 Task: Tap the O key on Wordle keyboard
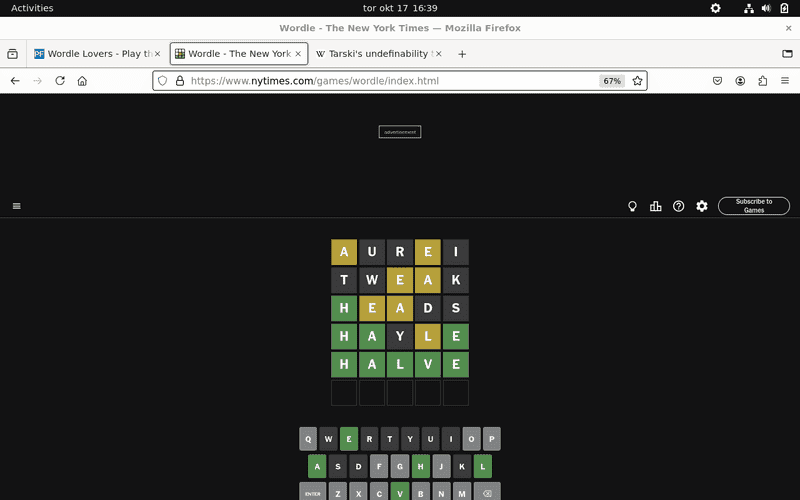471,439
